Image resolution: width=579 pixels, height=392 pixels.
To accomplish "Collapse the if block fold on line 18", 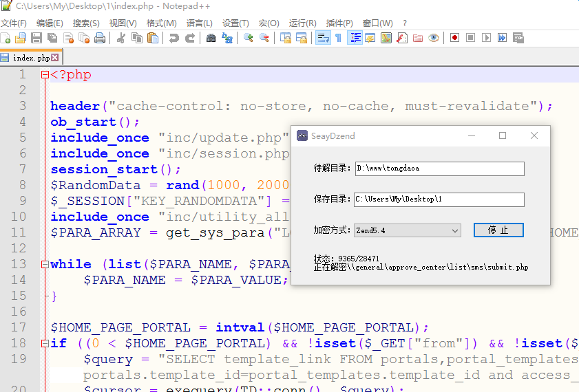I will point(45,344).
